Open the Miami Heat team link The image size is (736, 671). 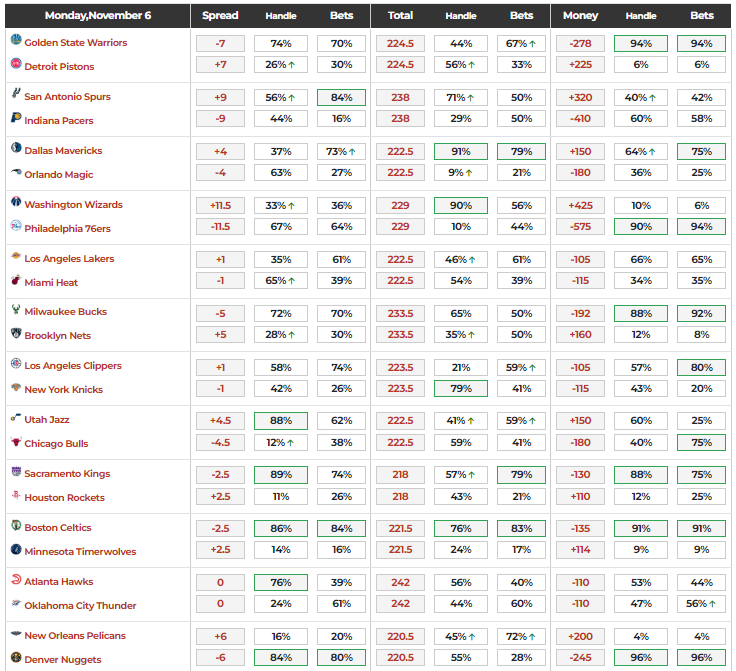coord(51,282)
